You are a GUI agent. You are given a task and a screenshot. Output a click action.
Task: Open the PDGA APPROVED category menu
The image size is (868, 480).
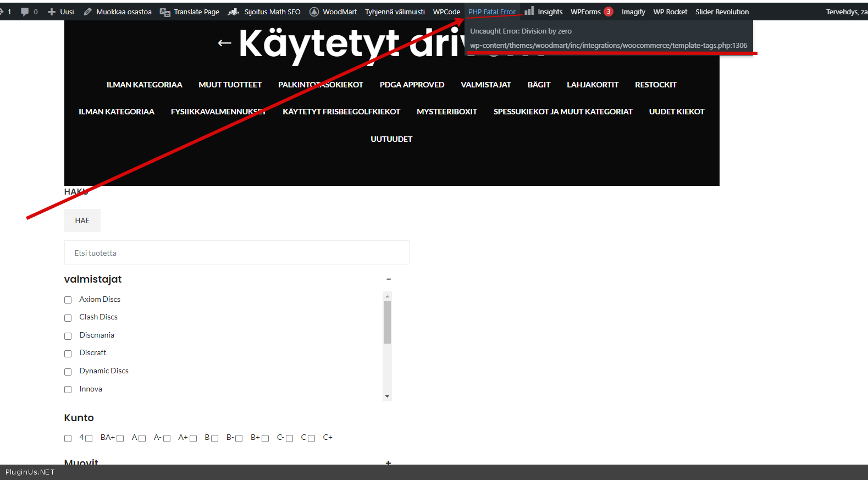[x=412, y=85]
